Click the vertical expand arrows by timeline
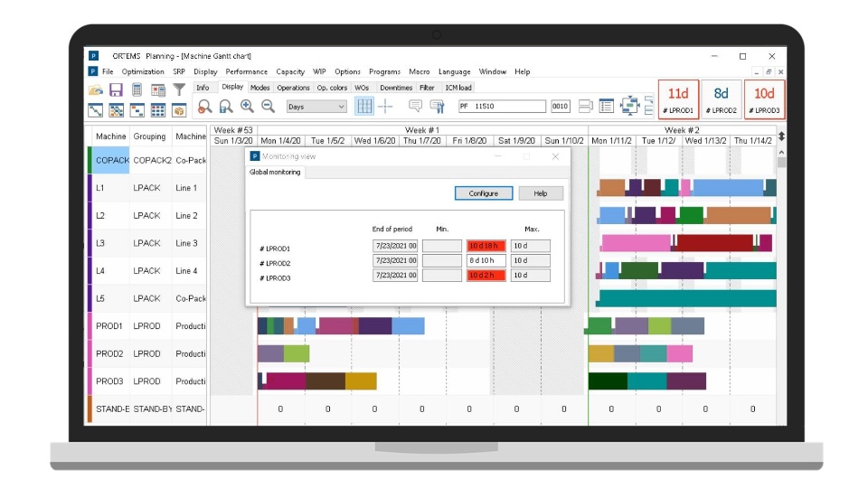868x488 pixels. click(x=781, y=136)
